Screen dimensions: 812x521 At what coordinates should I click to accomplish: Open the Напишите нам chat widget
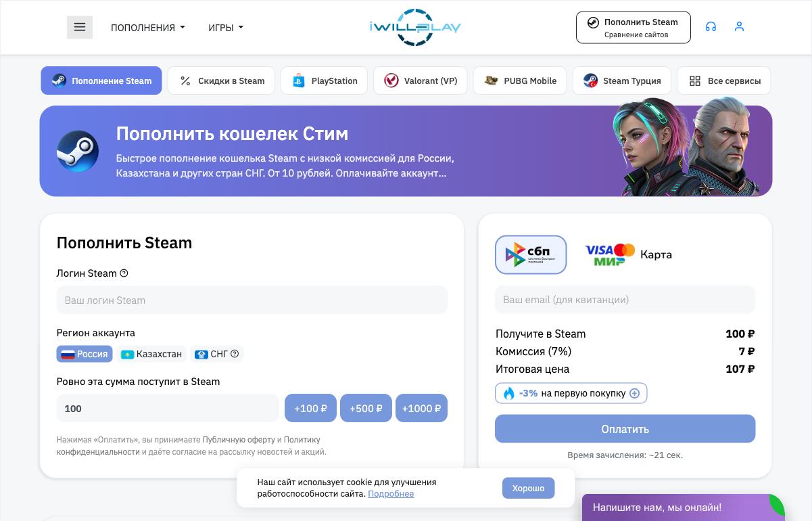click(683, 507)
